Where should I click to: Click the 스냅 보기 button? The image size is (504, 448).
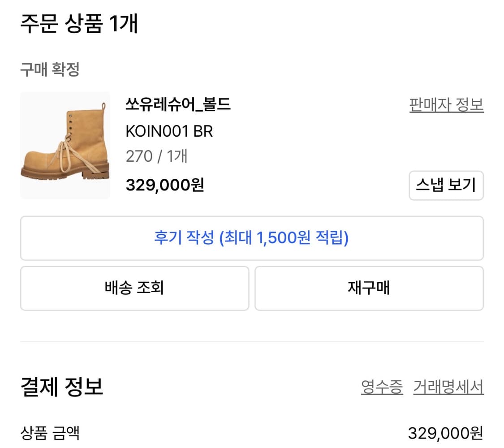[446, 185]
